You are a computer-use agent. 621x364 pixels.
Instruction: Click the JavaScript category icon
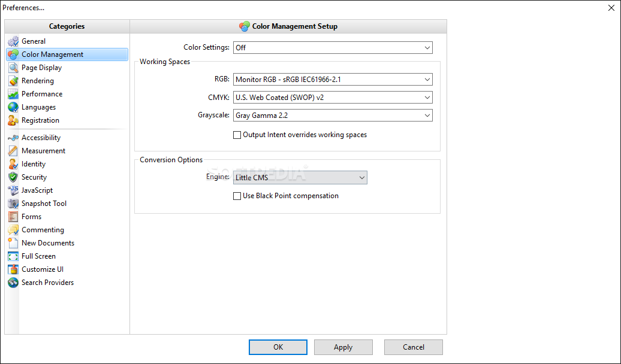[13, 190]
